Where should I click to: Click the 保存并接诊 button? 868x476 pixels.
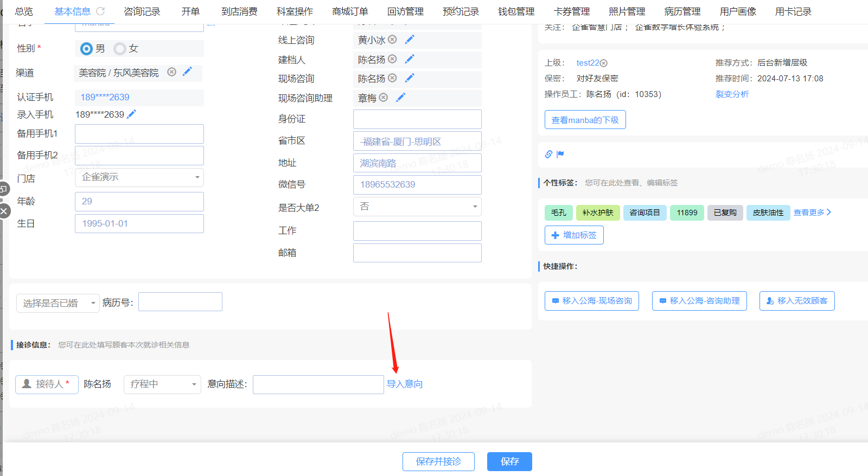438,461
